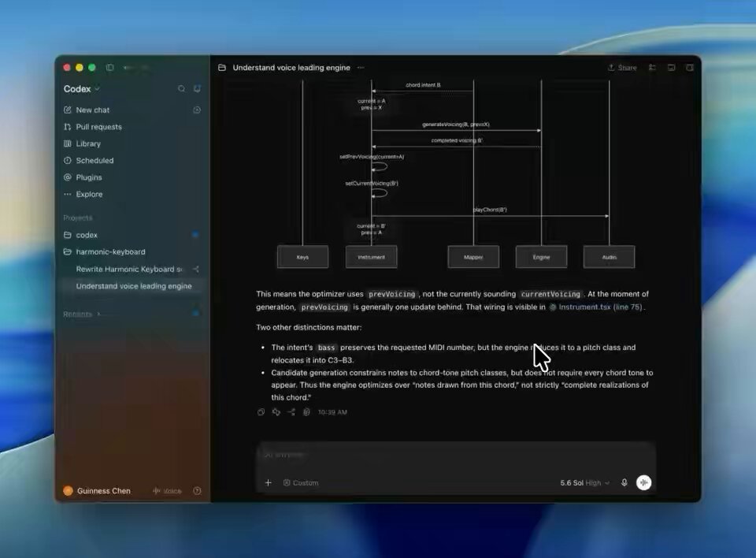
Task: Open the 5.6 Sol High model dropdown
Action: click(585, 482)
